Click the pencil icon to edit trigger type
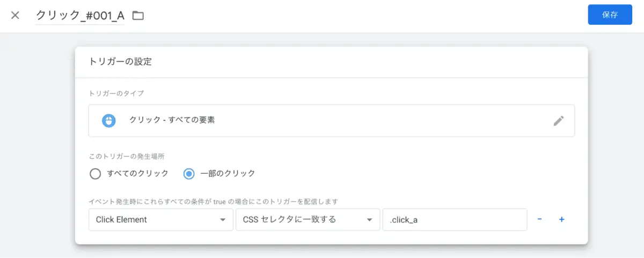This screenshot has height=258, width=644. click(559, 121)
